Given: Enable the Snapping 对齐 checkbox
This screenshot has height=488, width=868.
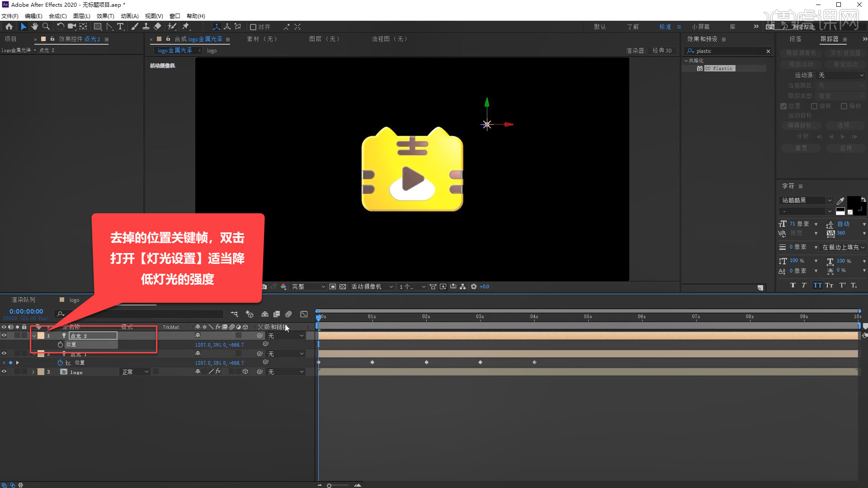Looking at the screenshot, I should pyautogui.click(x=253, y=27).
